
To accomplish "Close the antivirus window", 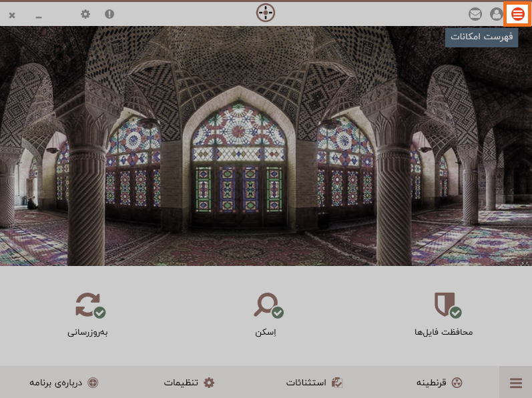I will pyautogui.click(x=12, y=15).
